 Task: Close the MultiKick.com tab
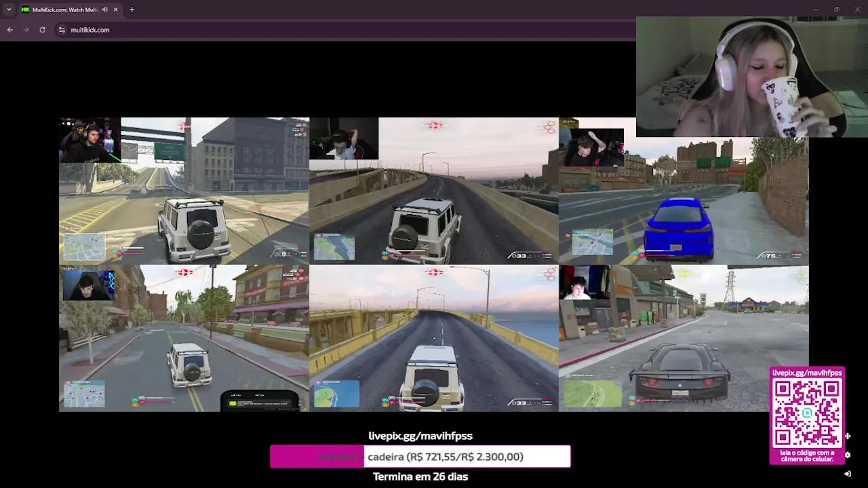(116, 9)
